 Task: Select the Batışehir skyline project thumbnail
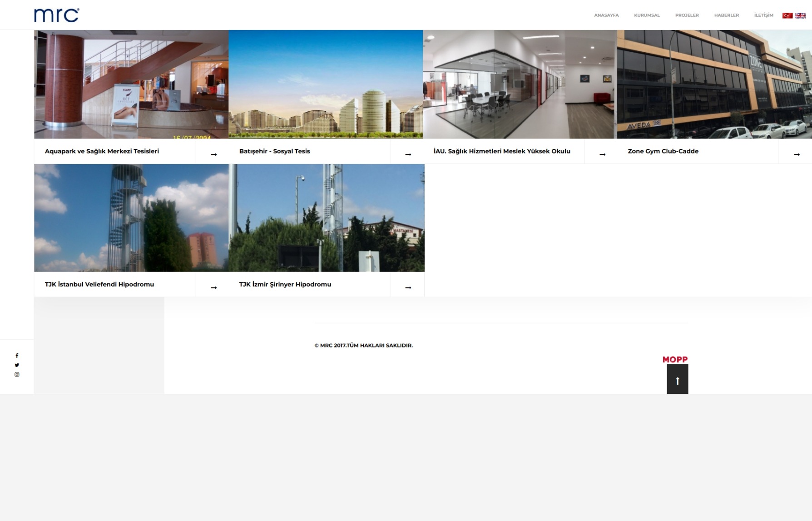[325, 84]
